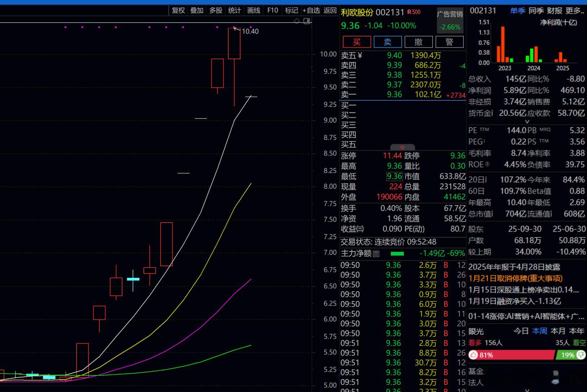Open F10 company information
587x392 pixels.
[273, 10]
